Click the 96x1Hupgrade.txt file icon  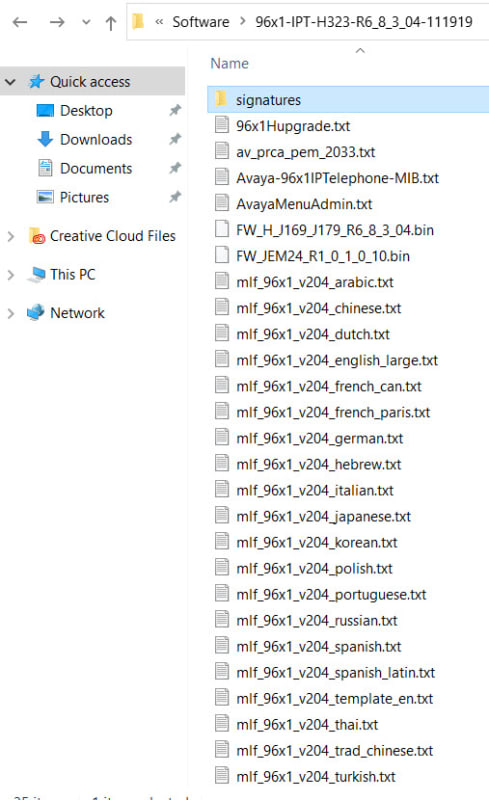(x=222, y=125)
